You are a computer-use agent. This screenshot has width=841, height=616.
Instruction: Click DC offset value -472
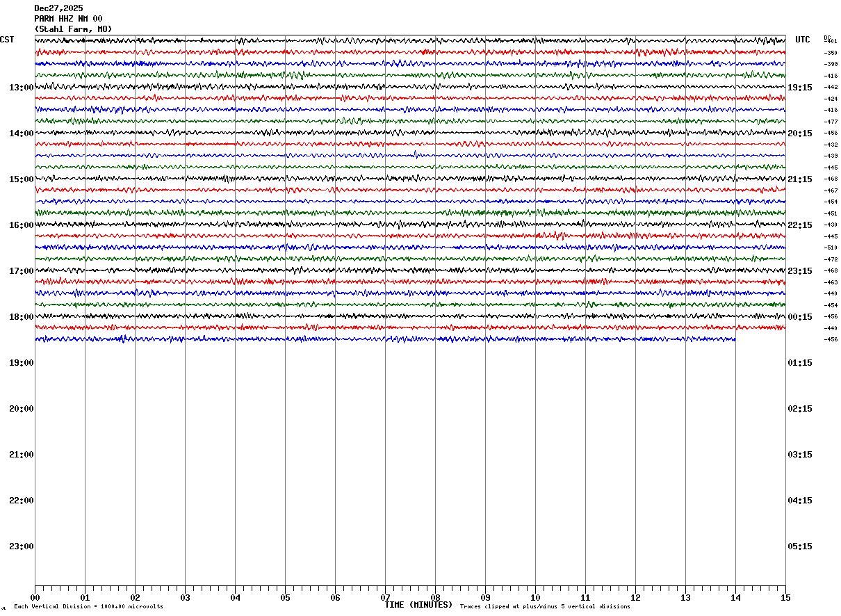point(831,259)
